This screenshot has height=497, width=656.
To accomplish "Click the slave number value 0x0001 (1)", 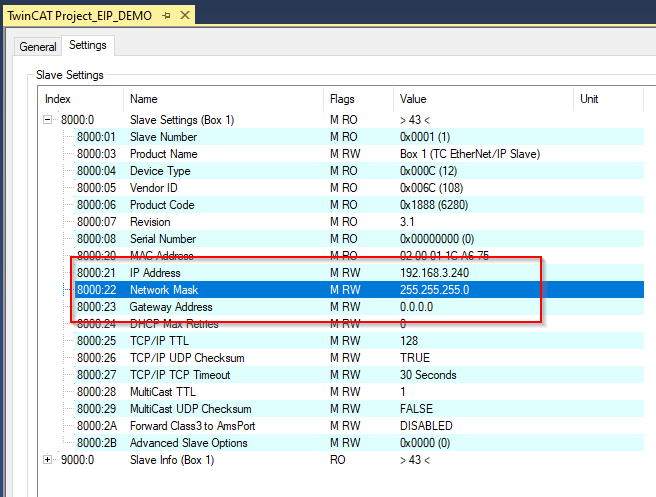I will pos(425,137).
